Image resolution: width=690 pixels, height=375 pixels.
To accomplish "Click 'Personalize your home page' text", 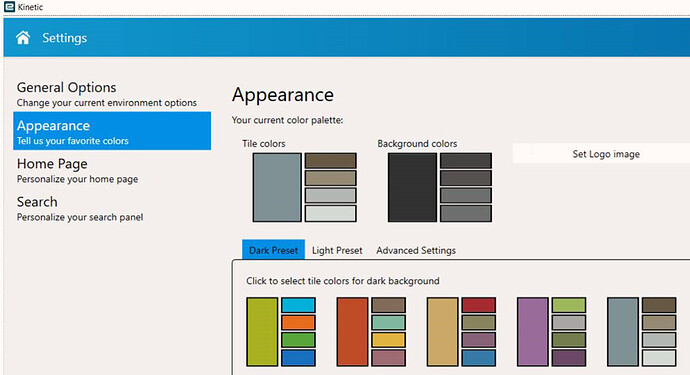I will [77, 179].
